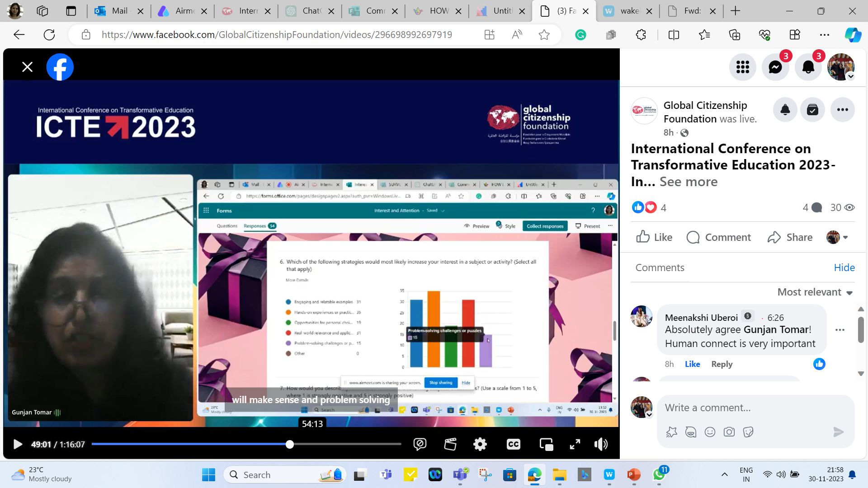Open the Read aloud feature

[517, 35]
